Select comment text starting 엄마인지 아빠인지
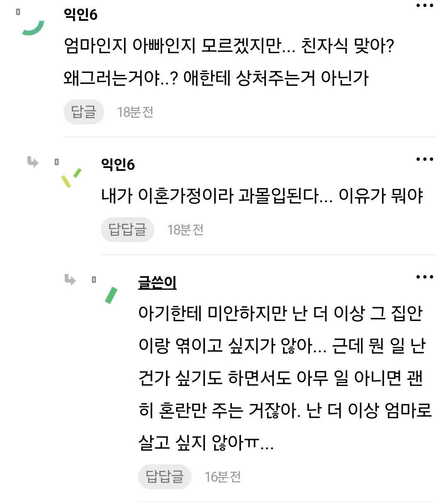This screenshot has width=448, height=502. [229, 61]
